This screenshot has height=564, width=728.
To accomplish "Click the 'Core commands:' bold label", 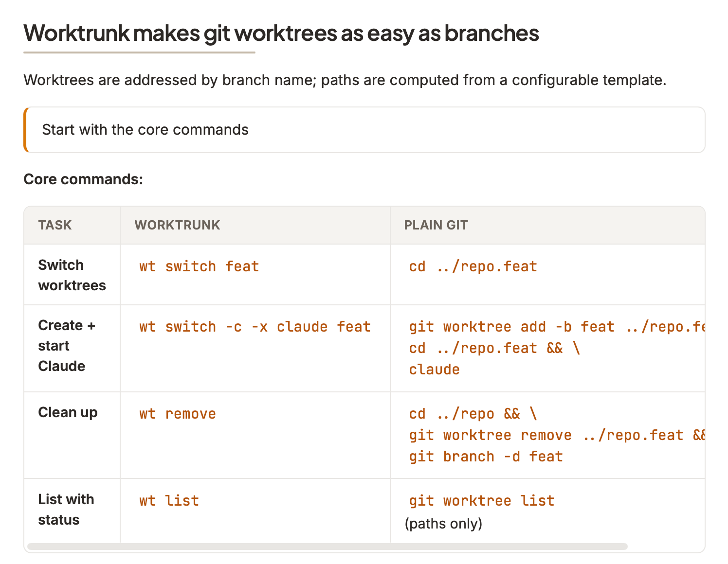I will click(83, 179).
